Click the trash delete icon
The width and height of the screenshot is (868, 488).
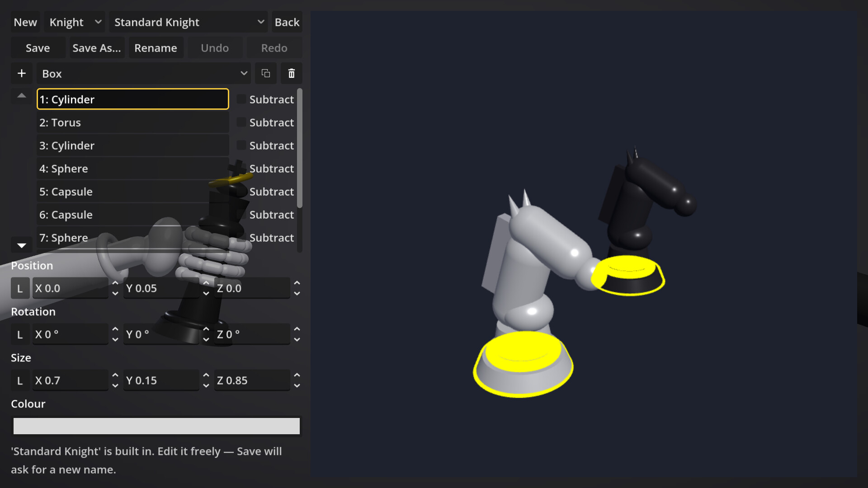[292, 73]
